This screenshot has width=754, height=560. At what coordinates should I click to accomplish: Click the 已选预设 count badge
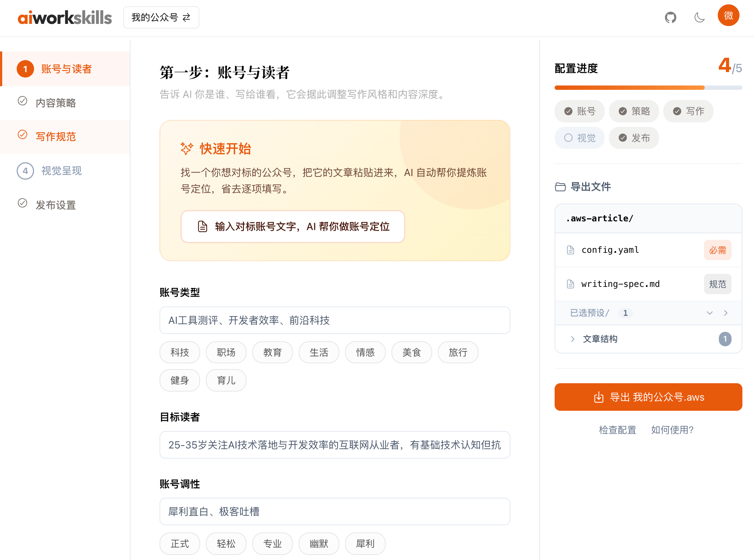click(625, 313)
